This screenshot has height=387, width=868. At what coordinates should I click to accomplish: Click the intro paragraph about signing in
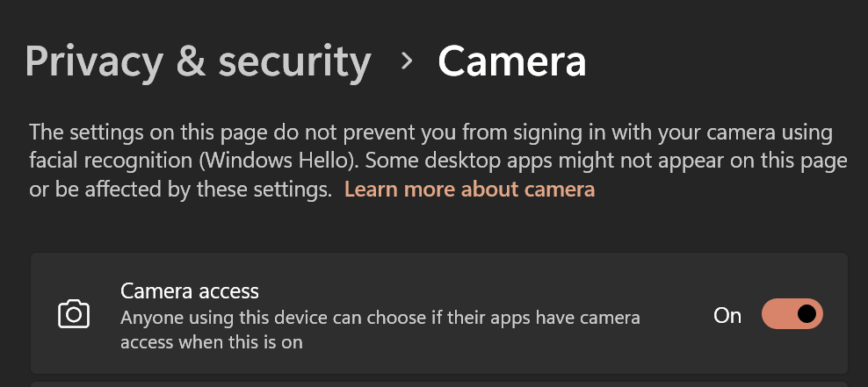click(x=438, y=161)
